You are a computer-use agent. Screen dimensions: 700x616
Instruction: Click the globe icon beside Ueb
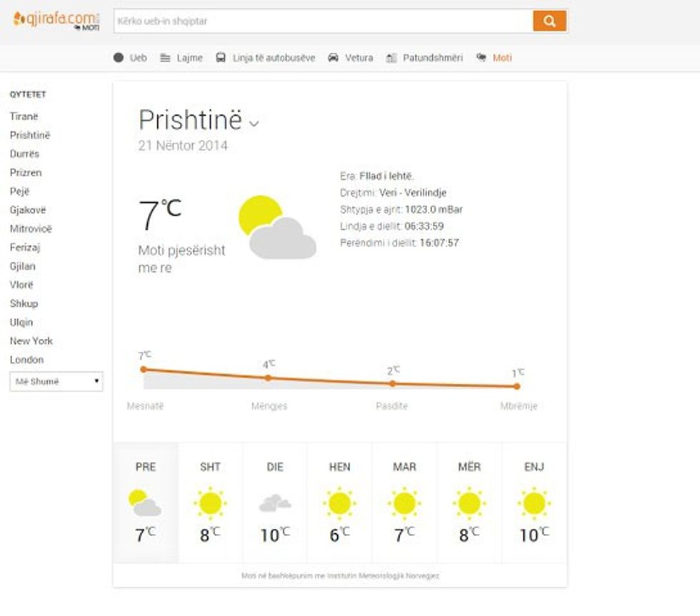(119, 58)
